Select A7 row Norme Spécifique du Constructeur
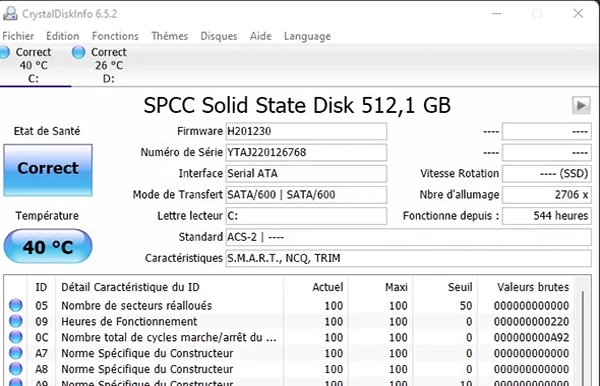The width and height of the screenshot is (600, 386). click(x=289, y=353)
